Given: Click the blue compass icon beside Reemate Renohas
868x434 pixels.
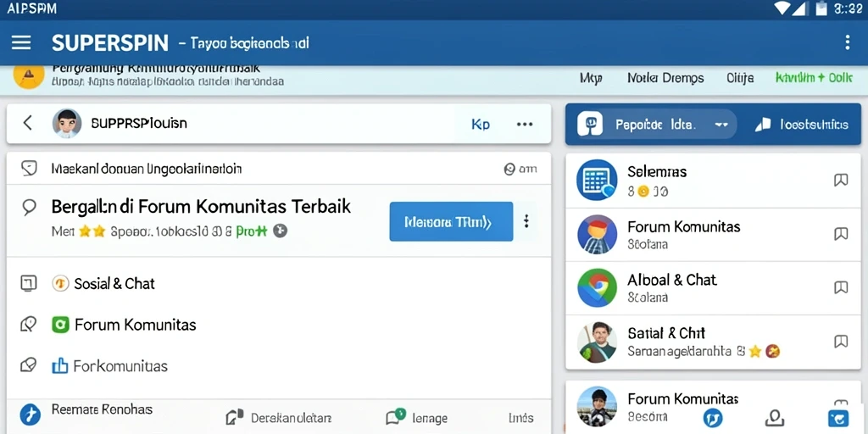Looking at the screenshot, I should tap(31, 414).
